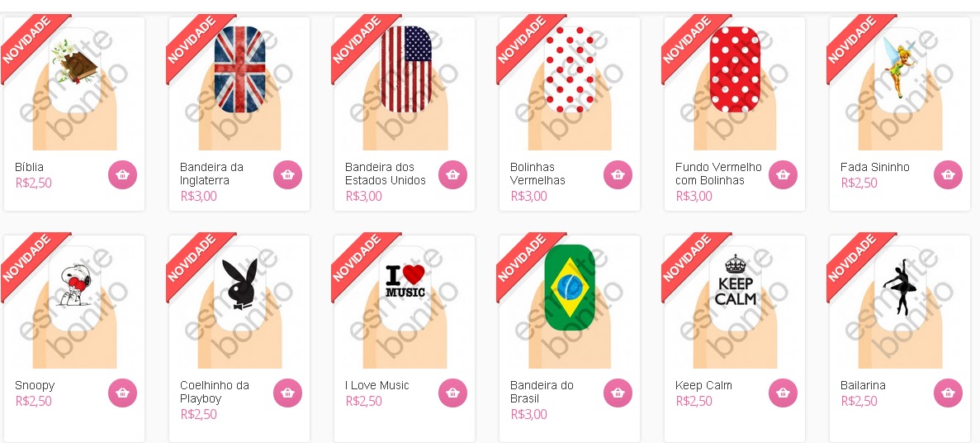Open the Fada Sininho product title
The width and height of the screenshot is (980, 443).
tap(874, 167)
